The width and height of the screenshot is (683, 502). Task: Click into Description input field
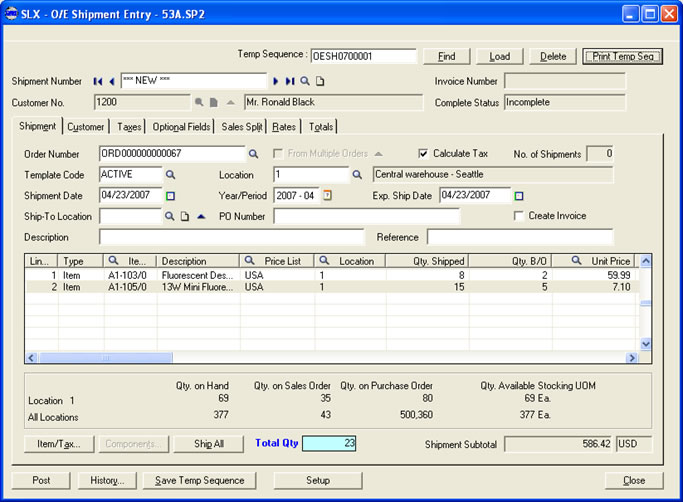coord(232,237)
